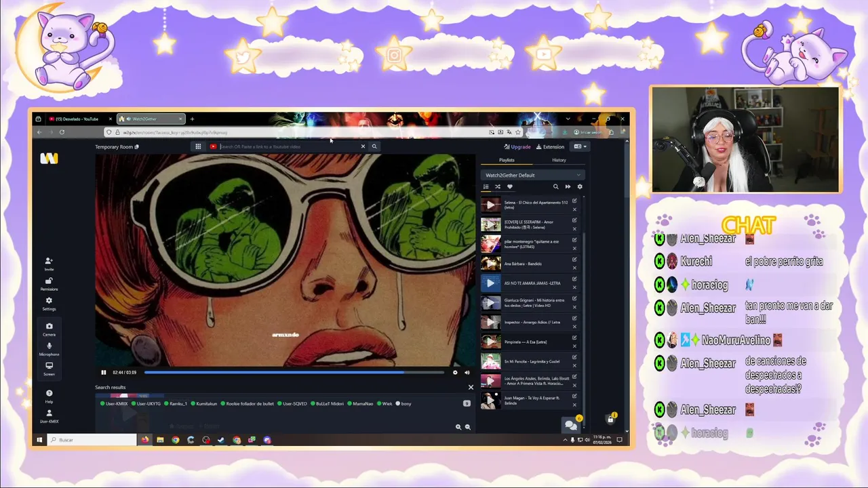This screenshot has width=868, height=488.
Task: Zoom out on the user list area
Action: tap(467, 427)
